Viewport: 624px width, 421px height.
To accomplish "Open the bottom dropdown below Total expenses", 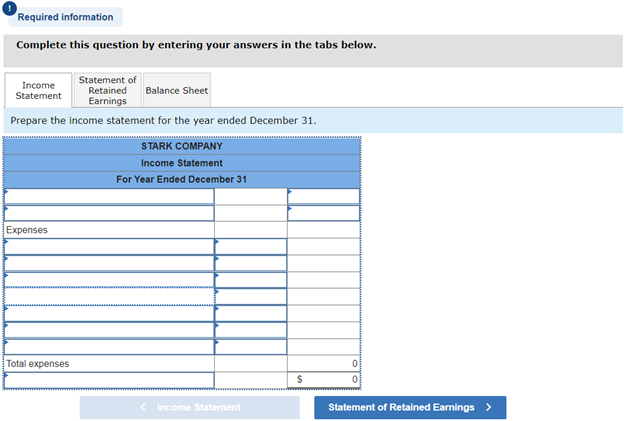I will tap(109, 380).
